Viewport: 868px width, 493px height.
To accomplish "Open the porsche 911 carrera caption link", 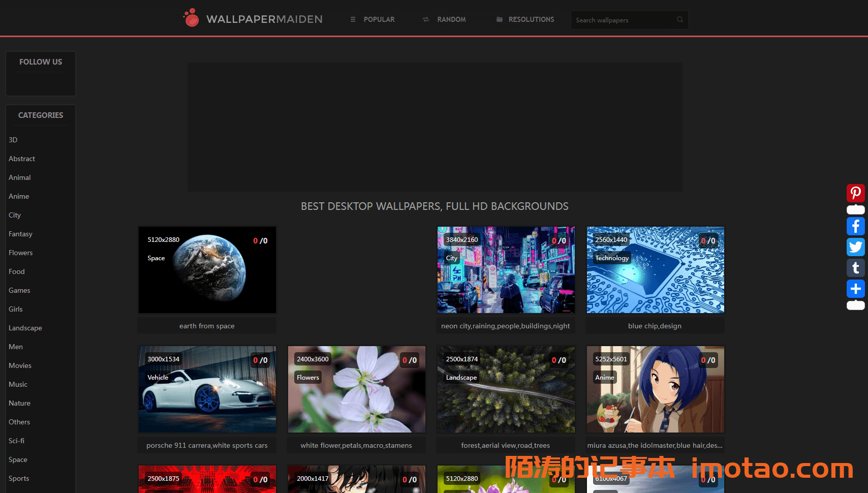I will coord(207,445).
